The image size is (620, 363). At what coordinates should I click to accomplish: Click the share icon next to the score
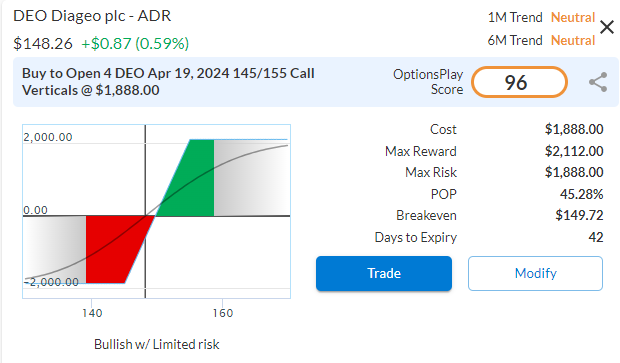[598, 82]
